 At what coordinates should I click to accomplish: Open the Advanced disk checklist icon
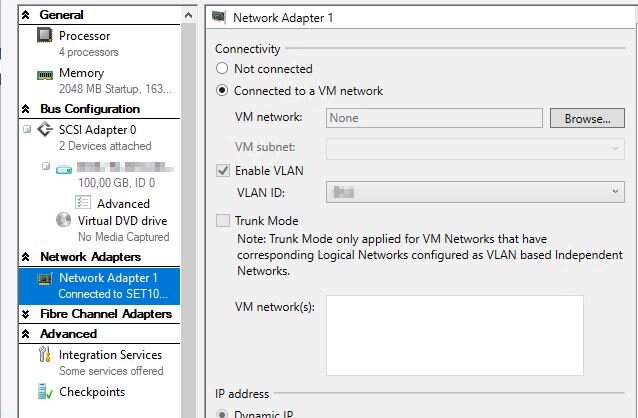(x=83, y=202)
